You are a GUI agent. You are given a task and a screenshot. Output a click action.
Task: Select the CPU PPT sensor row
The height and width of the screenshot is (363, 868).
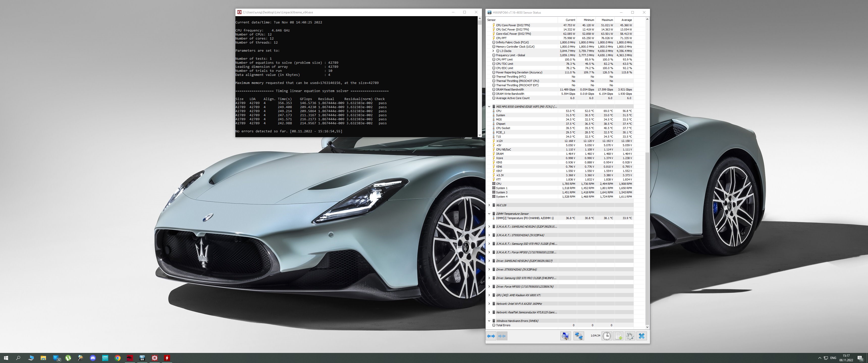click(x=501, y=38)
